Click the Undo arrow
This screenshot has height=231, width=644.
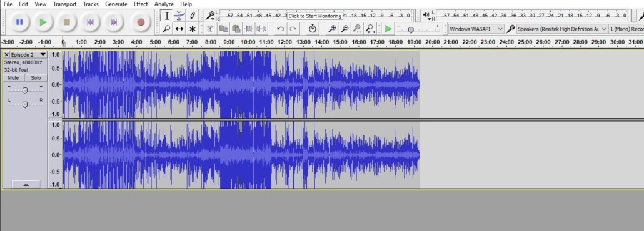(x=280, y=29)
